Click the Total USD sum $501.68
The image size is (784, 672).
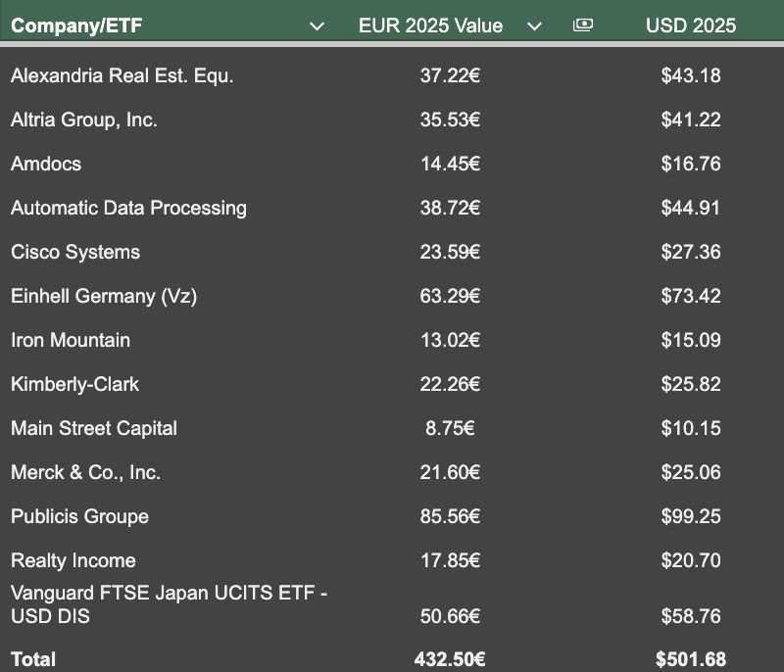pyautogui.click(x=691, y=659)
